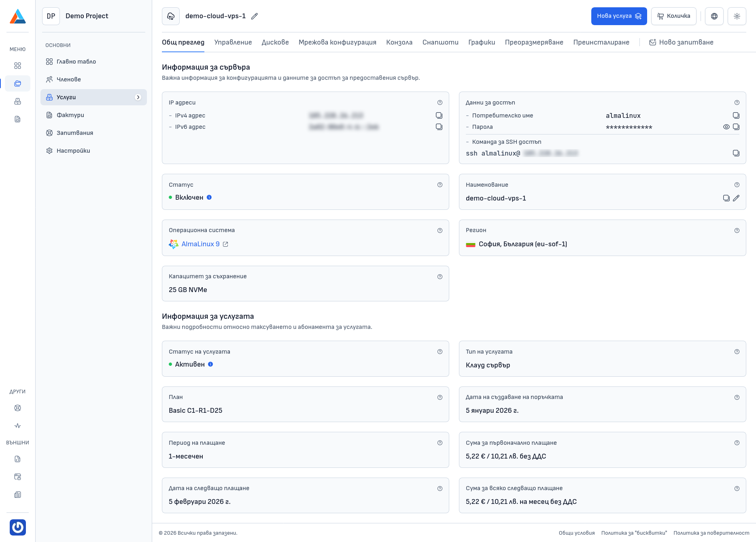Open Фактури in the sidebar
756x542 pixels.
coord(70,115)
